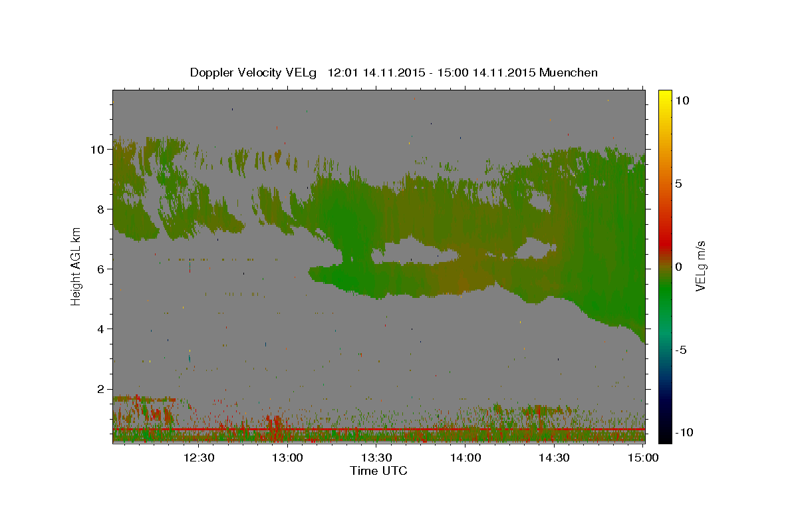Image resolution: width=798 pixels, height=532 pixels.
Task: Click the colorbar label '-5'
Action: point(680,350)
